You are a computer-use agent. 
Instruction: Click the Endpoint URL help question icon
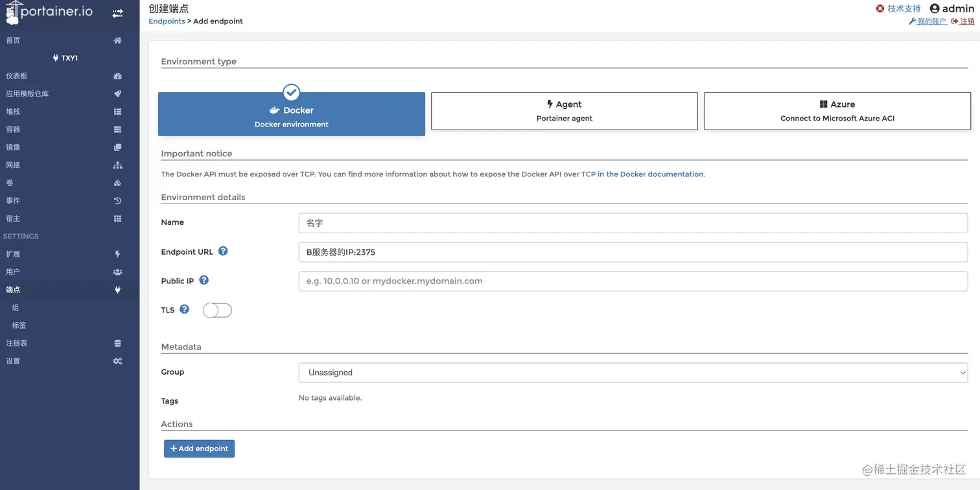(x=223, y=251)
